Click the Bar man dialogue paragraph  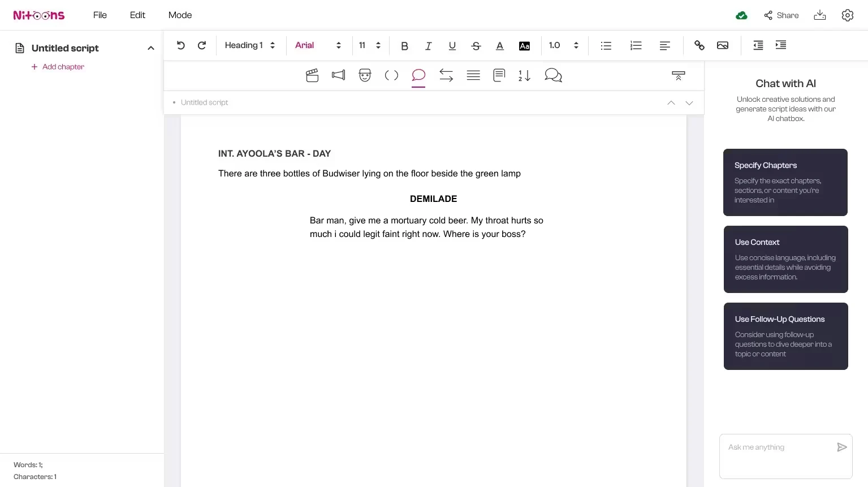pyautogui.click(x=426, y=227)
